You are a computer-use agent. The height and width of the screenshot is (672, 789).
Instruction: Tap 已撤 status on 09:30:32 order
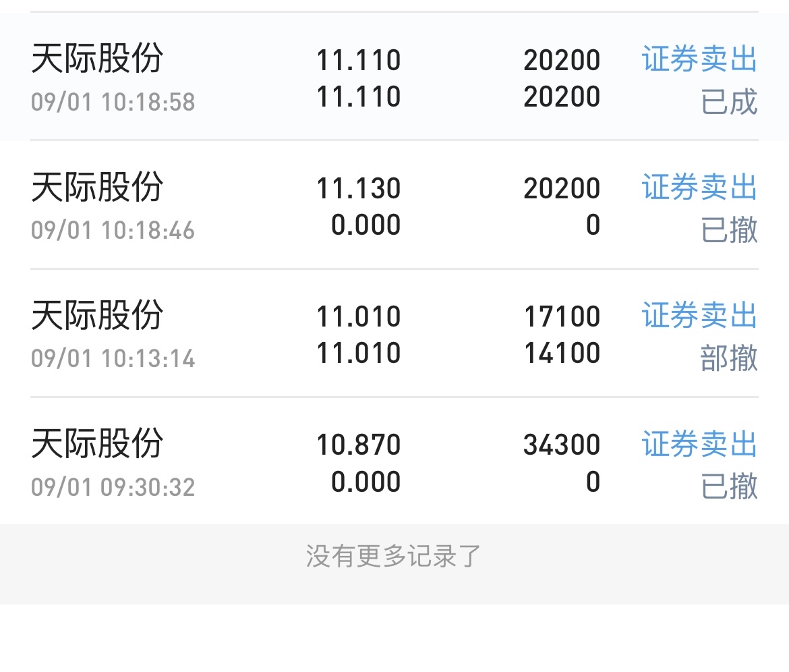729,486
